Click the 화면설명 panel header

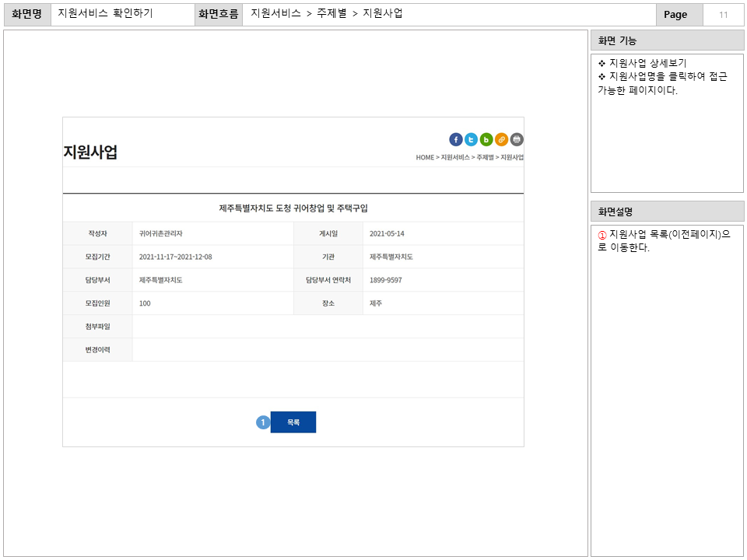[x=667, y=211]
